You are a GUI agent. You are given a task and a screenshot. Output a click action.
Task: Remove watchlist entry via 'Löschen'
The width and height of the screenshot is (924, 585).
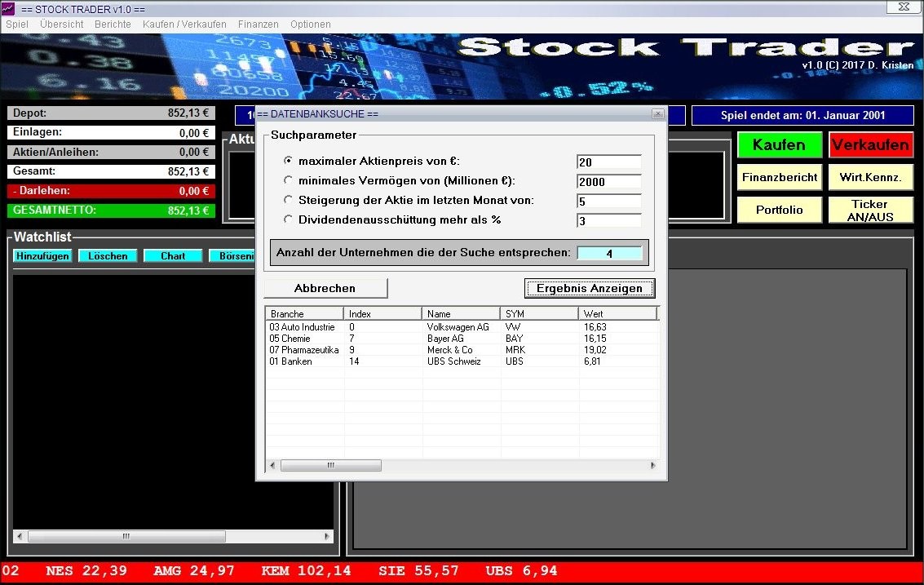coord(107,255)
